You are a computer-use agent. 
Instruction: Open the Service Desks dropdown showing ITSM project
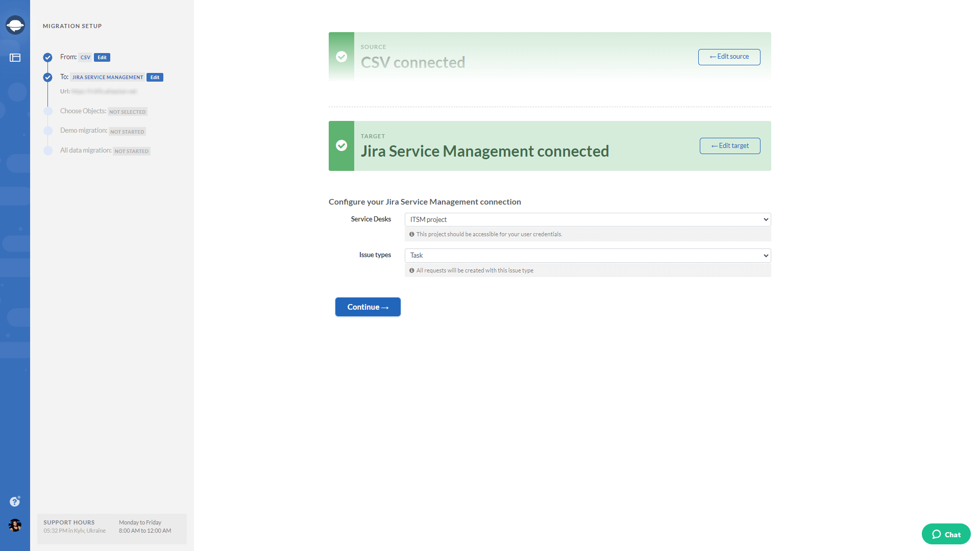pyautogui.click(x=587, y=219)
